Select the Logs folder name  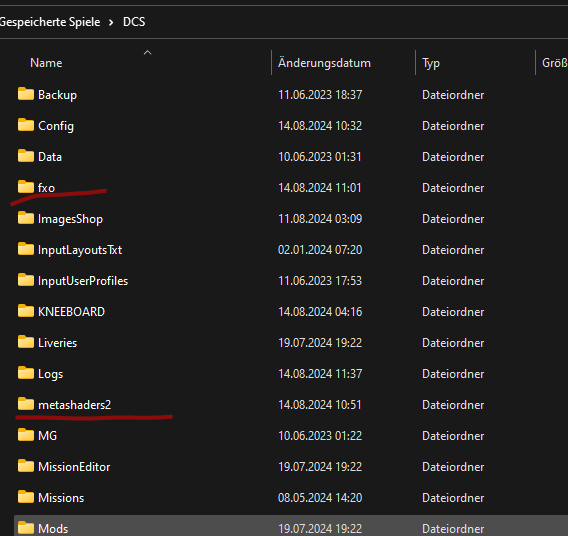click(50, 374)
